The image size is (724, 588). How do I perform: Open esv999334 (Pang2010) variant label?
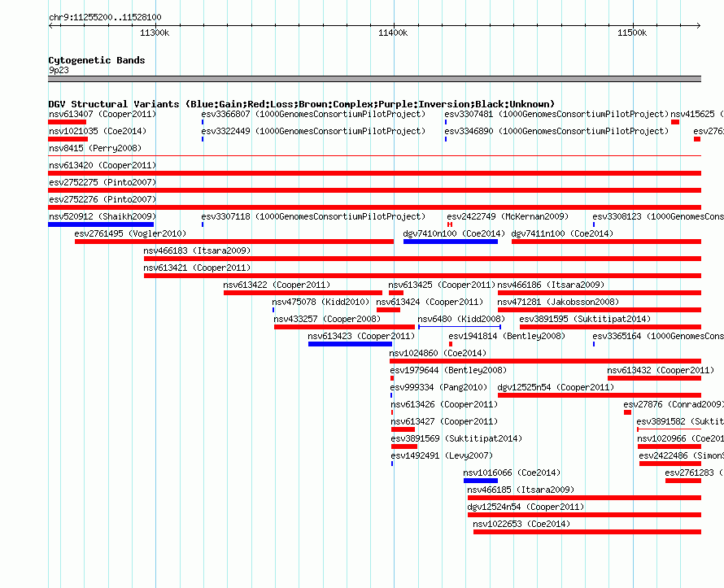pyautogui.click(x=438, y=387)
